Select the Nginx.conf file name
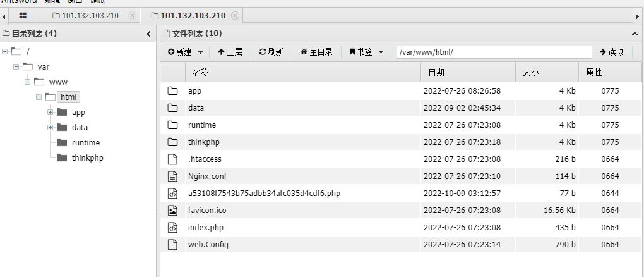Screen dimensions: 644x277 pyautogui.click(x=208, y=176)
